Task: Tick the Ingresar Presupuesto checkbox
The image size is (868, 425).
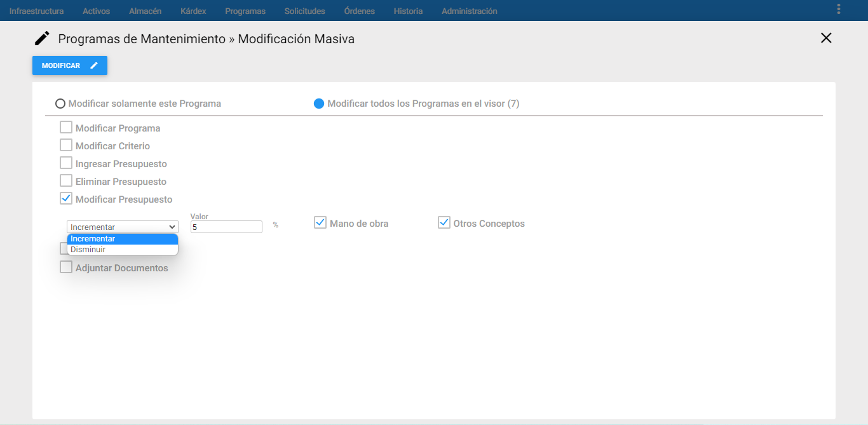Action: tap(66, 163)
